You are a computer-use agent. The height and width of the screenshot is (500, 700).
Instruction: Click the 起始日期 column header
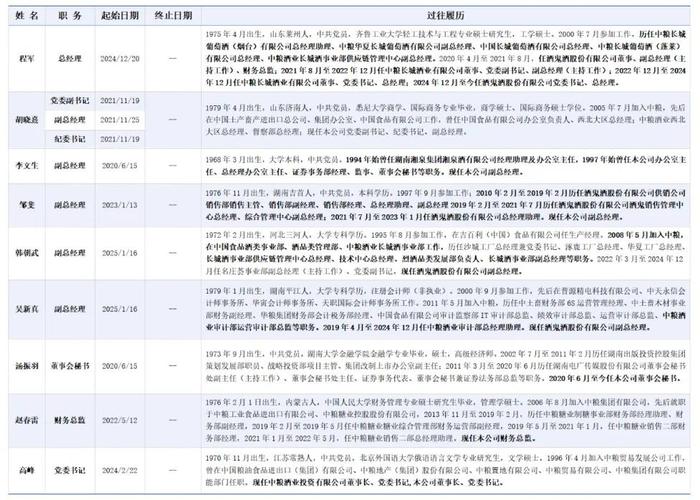[120, 16]
